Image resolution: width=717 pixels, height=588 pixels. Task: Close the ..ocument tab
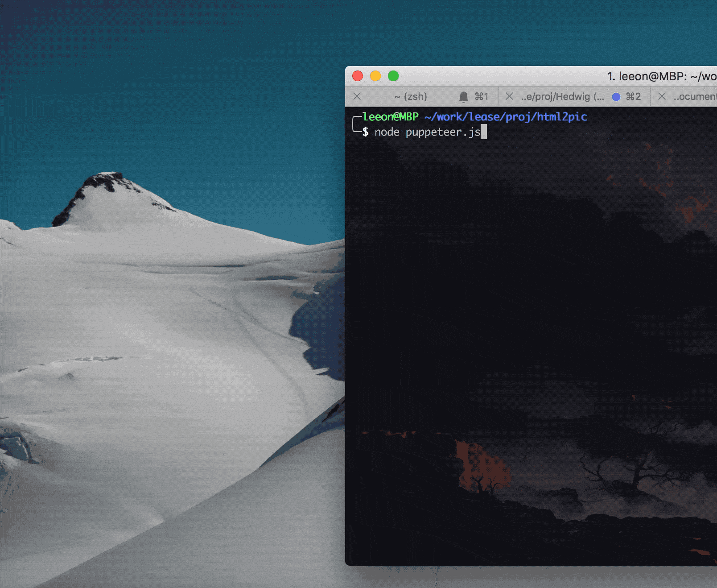662,96
